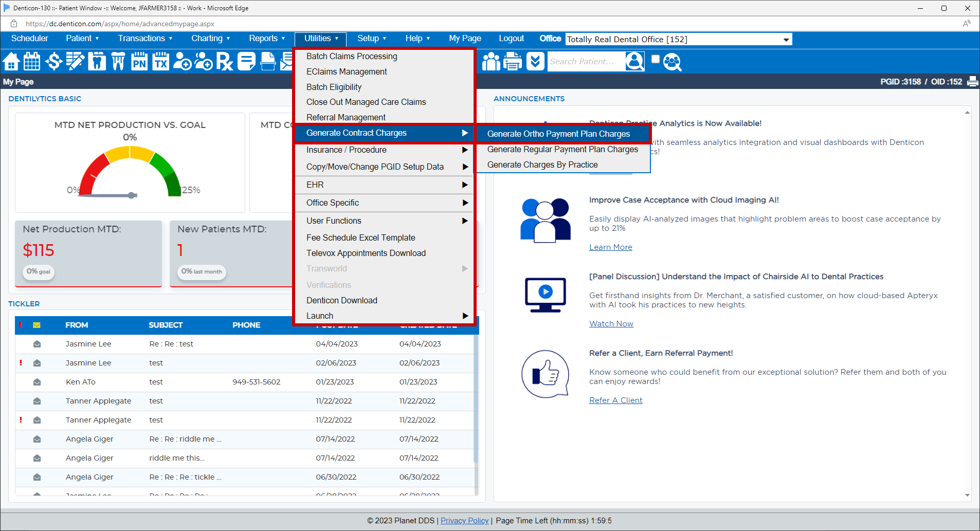Expand the EHR submenu
This screenshot has height=531, width=980.
[384, 185]
